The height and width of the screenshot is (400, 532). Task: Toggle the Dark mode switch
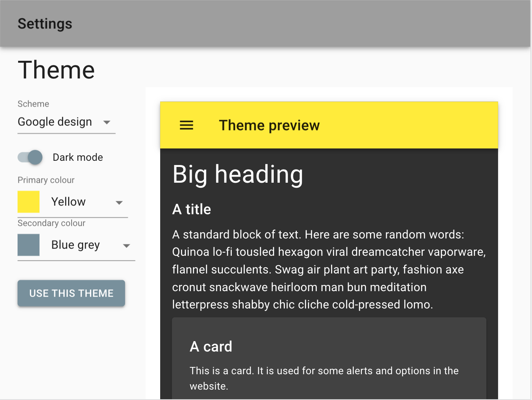tap(30, 157)
